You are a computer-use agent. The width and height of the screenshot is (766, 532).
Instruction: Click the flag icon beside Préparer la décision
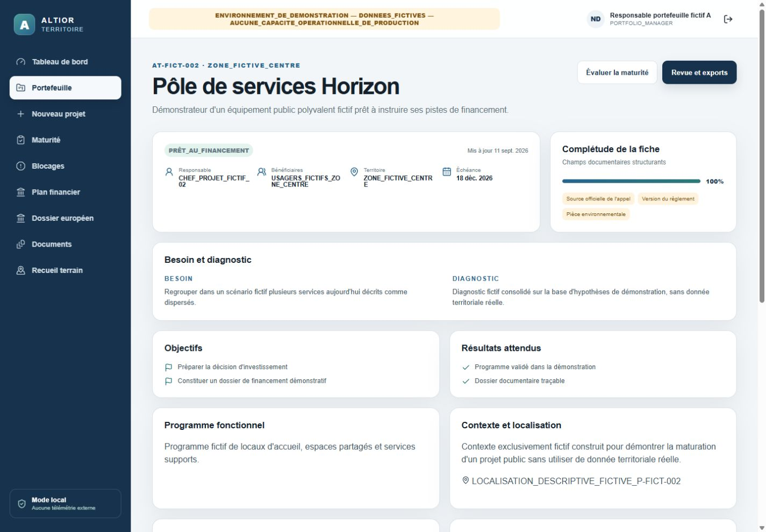pos(168,368)
